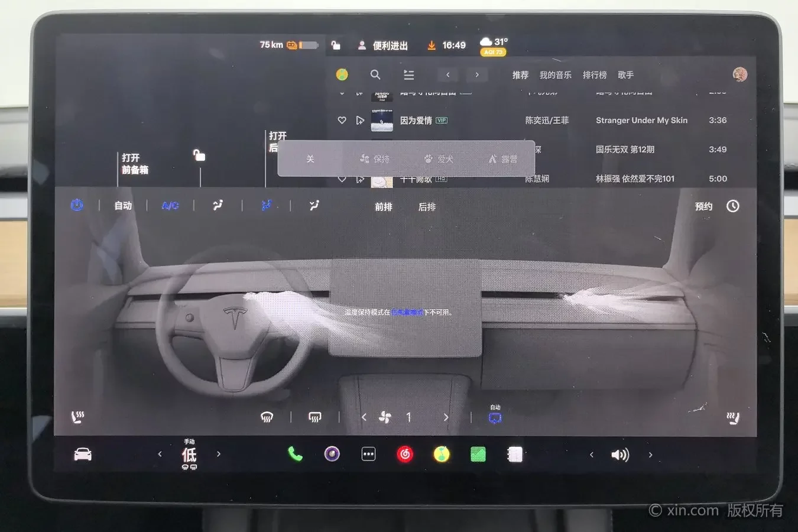Open album 林振强 依然爱不完101
Image resolution: width=798 pixels, height=532 pixels.
pos(635,179)
